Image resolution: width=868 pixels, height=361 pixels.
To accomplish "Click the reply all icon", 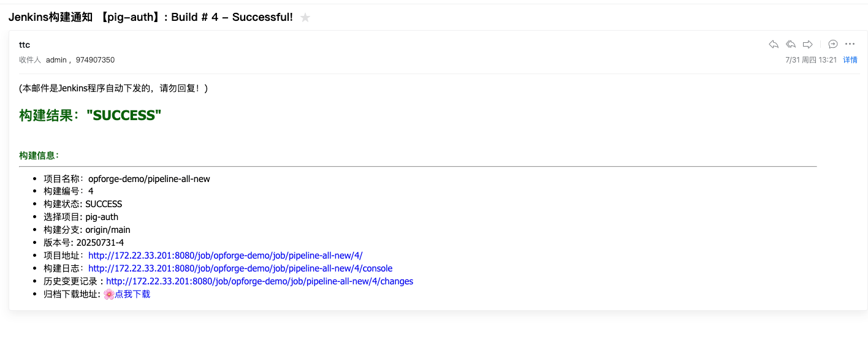I will point(791,44).
